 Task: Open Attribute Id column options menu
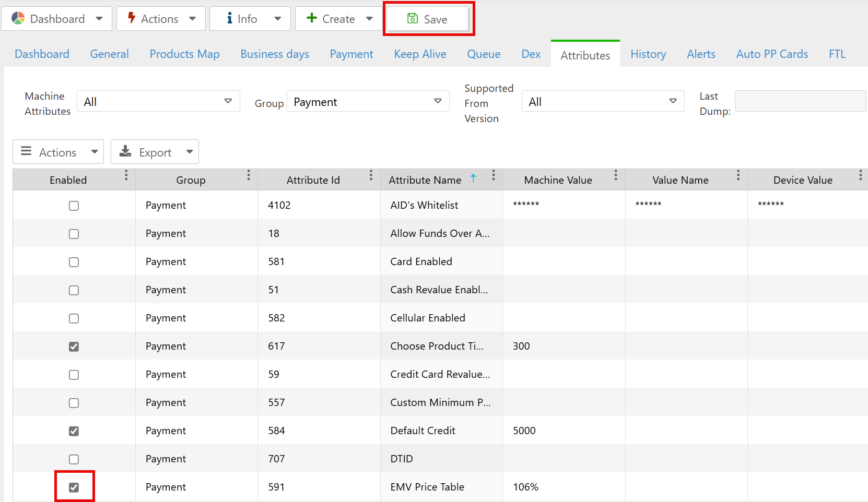tap(371, 175)
